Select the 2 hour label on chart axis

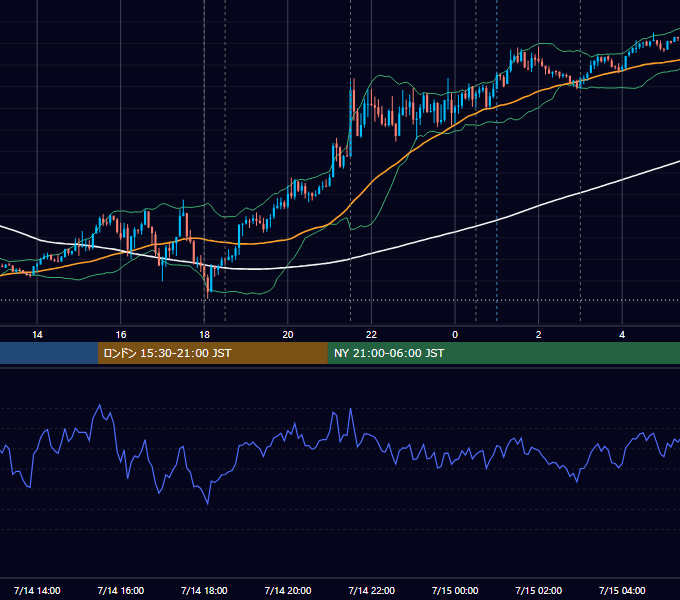pyautogui.click(x=539, y=335)
